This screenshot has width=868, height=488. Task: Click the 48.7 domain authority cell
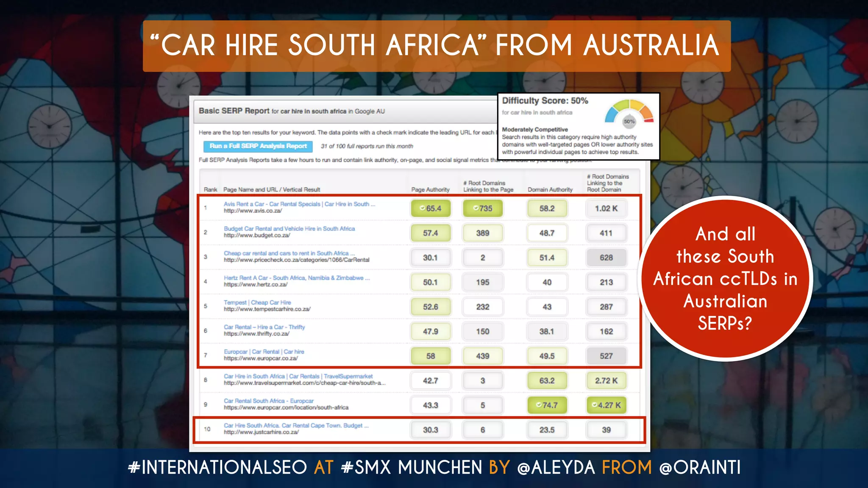[x=547, y=233]
